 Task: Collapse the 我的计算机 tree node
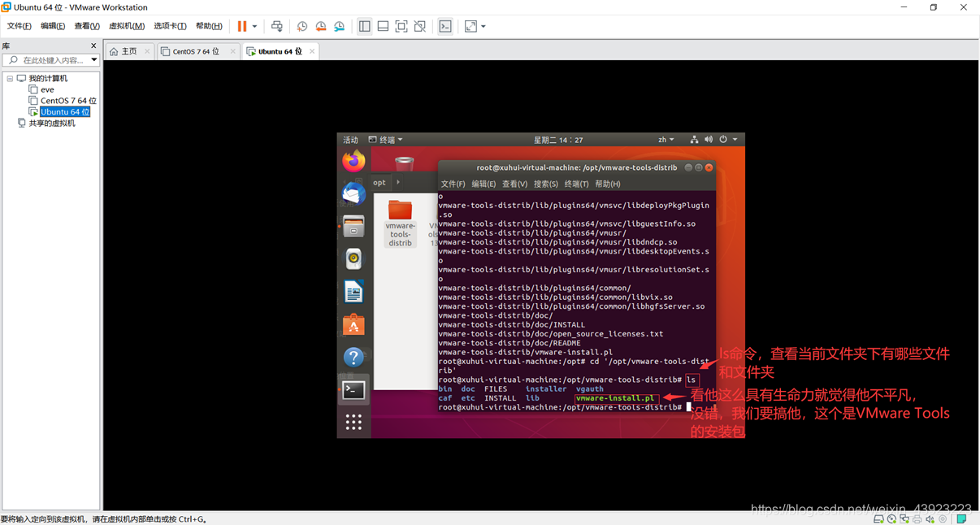pos(10,79)
